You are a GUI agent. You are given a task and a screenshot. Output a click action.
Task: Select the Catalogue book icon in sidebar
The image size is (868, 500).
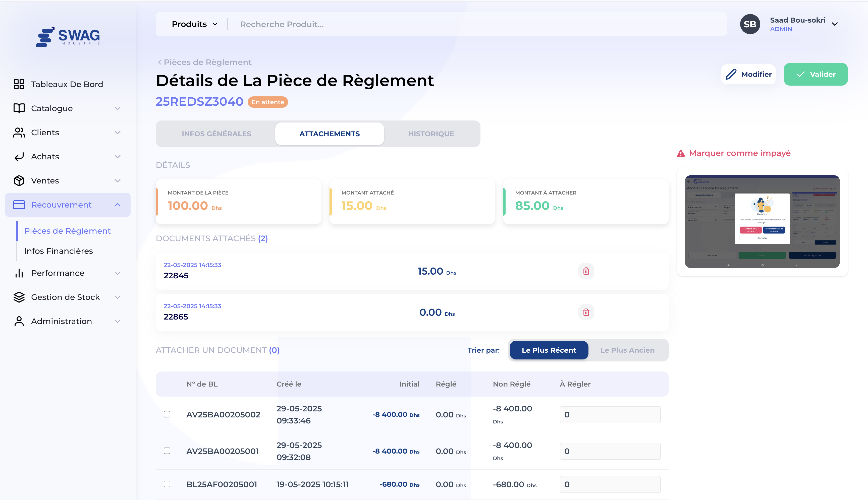19,108
